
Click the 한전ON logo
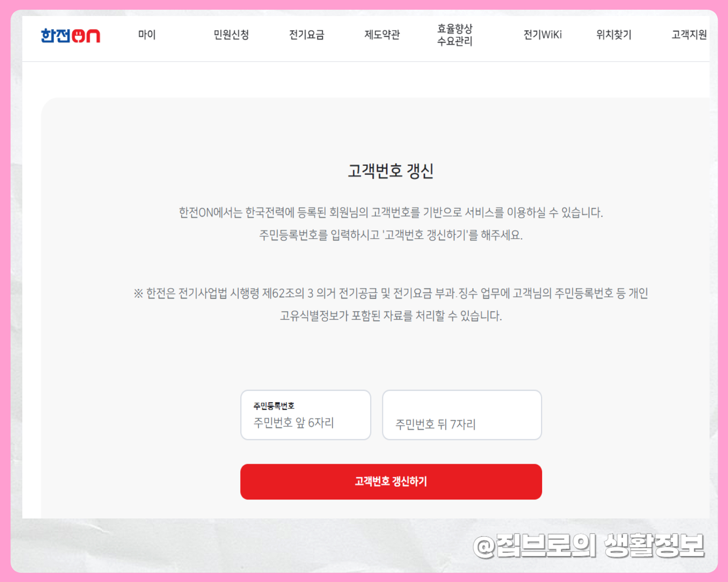tap(70, 35)
